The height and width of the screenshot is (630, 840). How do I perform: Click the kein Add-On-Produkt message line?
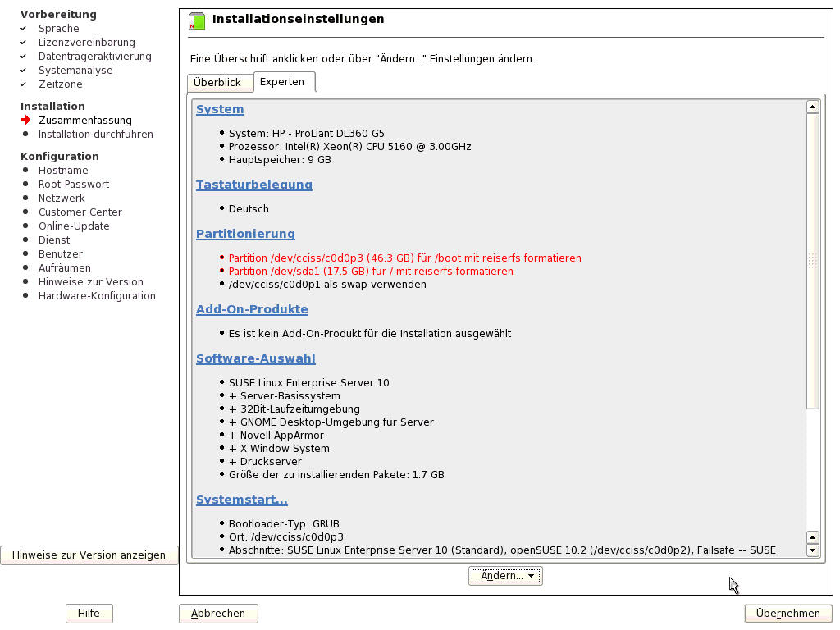tap(370, 334)
